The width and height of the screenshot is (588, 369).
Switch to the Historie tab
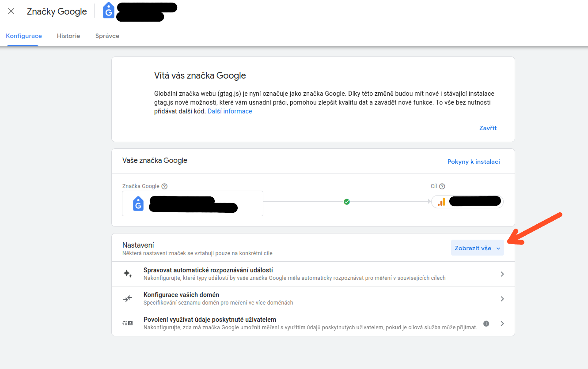click(68, 36)
